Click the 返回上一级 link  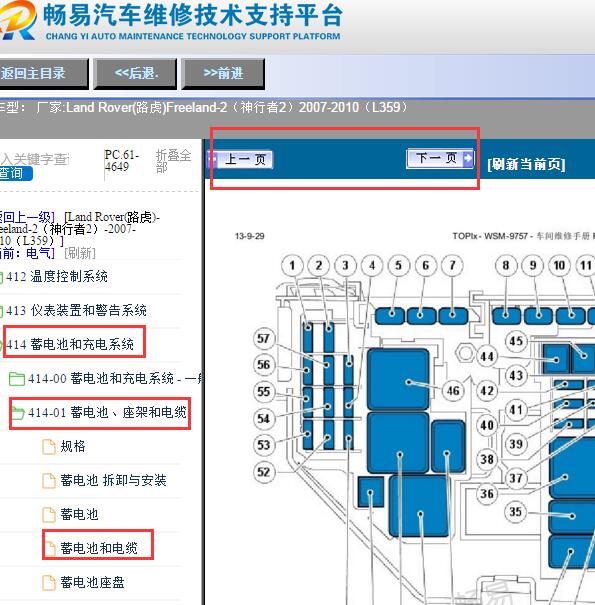pyautogui.click(x=27, y=217)
